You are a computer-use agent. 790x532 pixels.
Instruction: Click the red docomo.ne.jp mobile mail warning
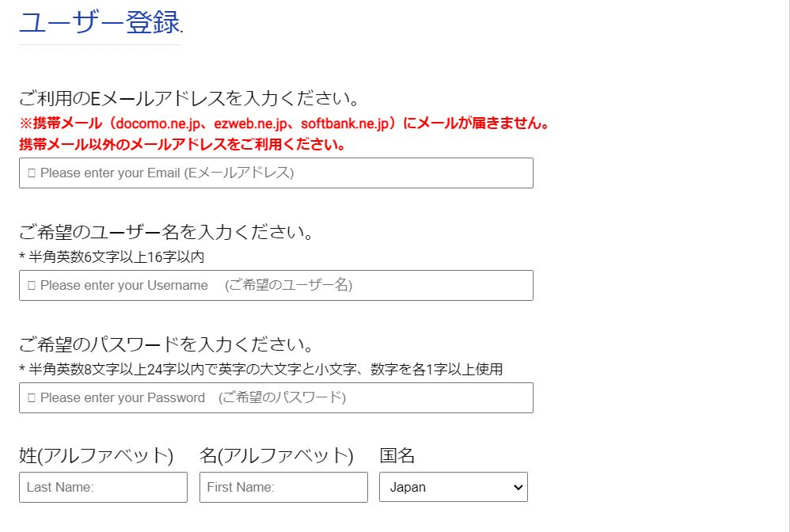click(x=284, y=123)
